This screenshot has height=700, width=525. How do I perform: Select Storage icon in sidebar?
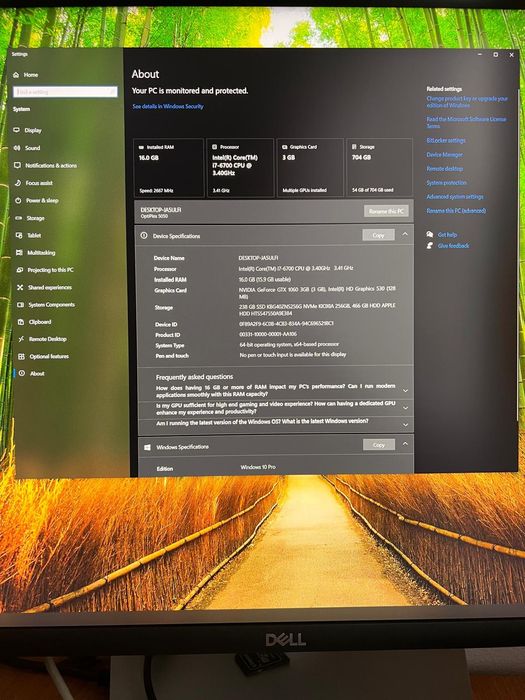click(19, 218)
